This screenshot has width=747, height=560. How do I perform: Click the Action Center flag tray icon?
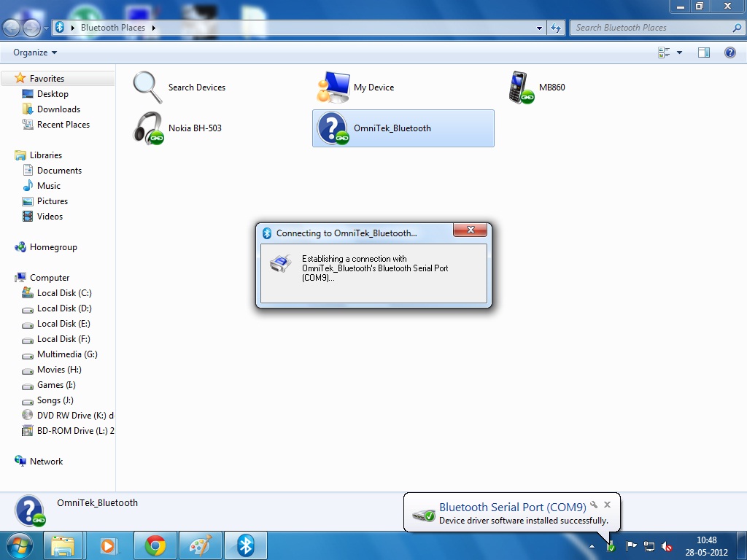[631, 546]
